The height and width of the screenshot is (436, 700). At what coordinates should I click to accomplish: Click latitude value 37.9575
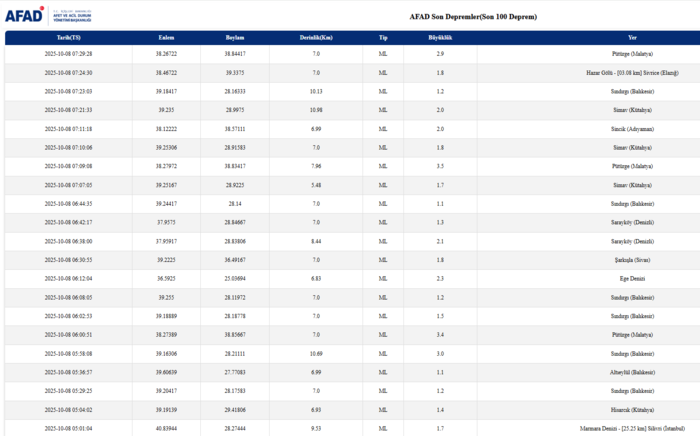click(x=166, y=222)
